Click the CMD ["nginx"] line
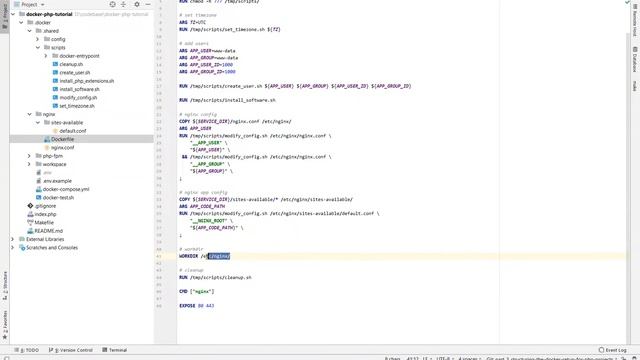This screenshot has height=360, width=640. point(196,291)
